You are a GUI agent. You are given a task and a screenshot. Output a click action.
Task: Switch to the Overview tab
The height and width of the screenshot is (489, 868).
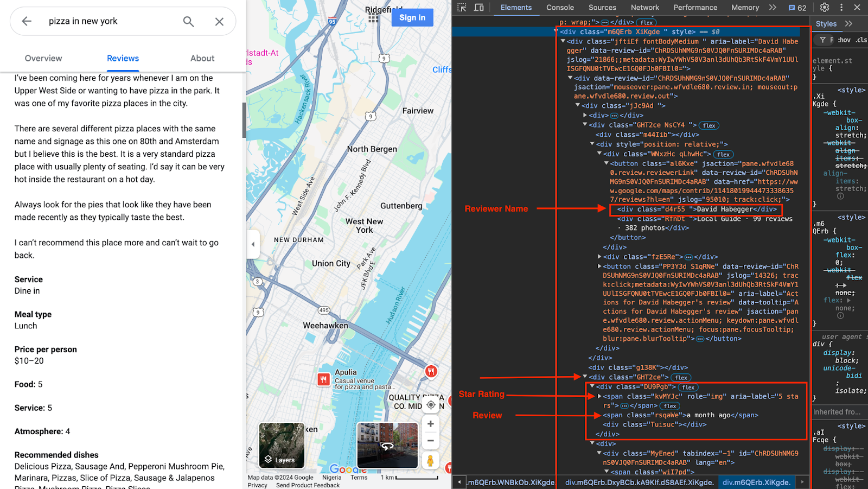(43, 59)
